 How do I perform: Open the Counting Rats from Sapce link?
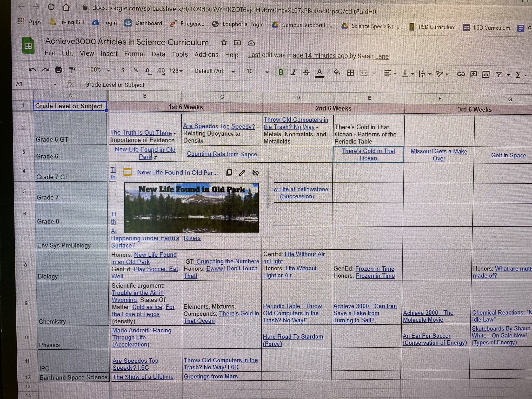coord(222,154)
